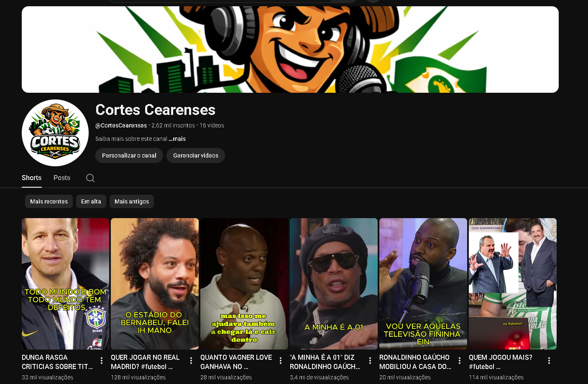Click the 20 mil visualizações text

click(x=405, y=377)
